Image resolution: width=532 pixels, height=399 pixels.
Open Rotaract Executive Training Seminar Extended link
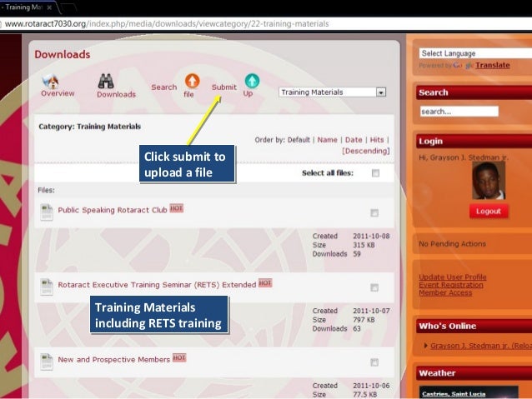(157, 285)
